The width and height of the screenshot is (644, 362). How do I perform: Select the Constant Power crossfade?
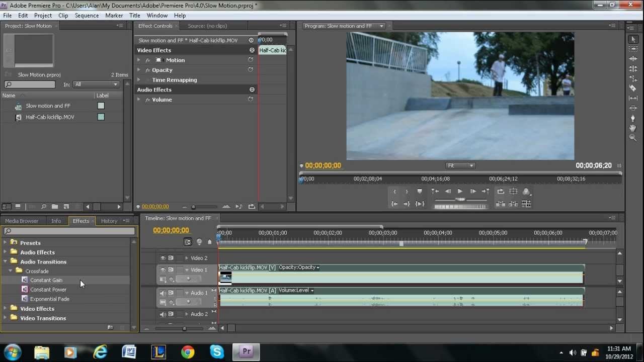pyautogui.click(x=48, y=290)
